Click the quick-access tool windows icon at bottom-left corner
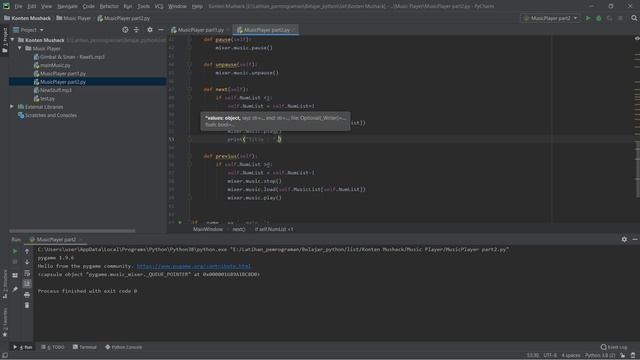The image size is (640, 360). [4, 356]
